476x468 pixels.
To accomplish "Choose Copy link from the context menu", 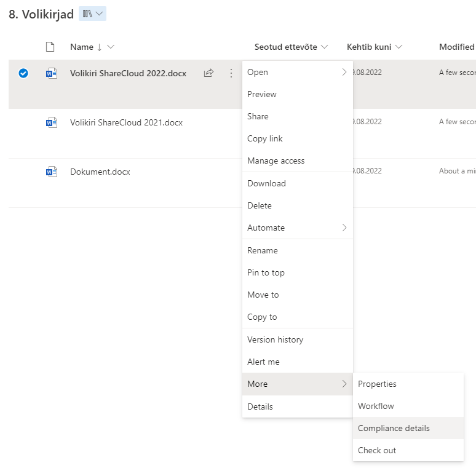I will coord(265,138).
